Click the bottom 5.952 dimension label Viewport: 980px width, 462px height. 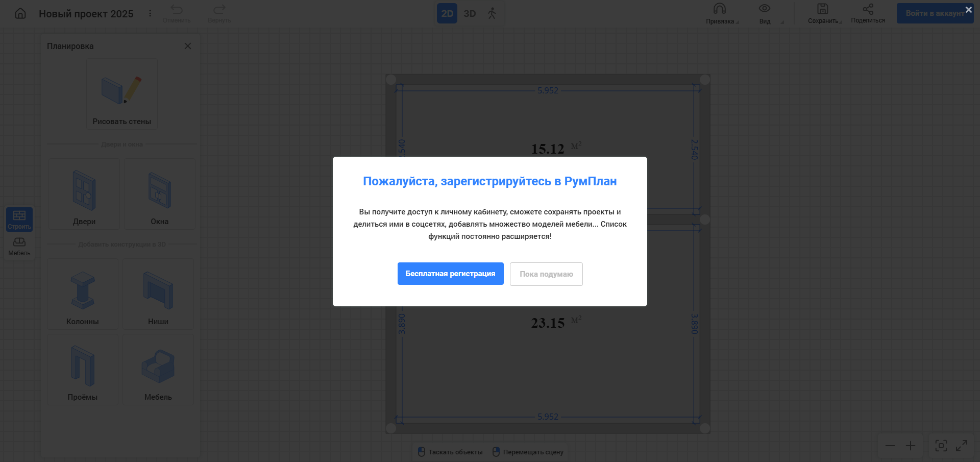(x=548, y=417)
